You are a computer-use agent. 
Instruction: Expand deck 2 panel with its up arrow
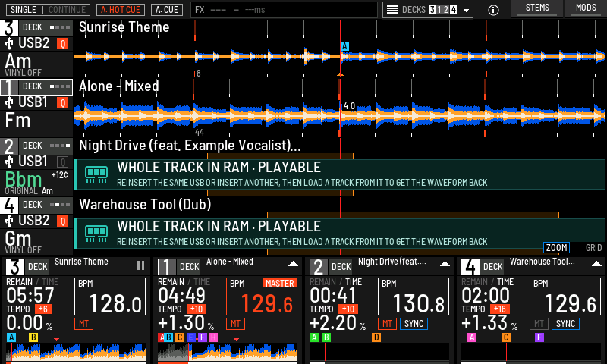[x=445, y=264]
